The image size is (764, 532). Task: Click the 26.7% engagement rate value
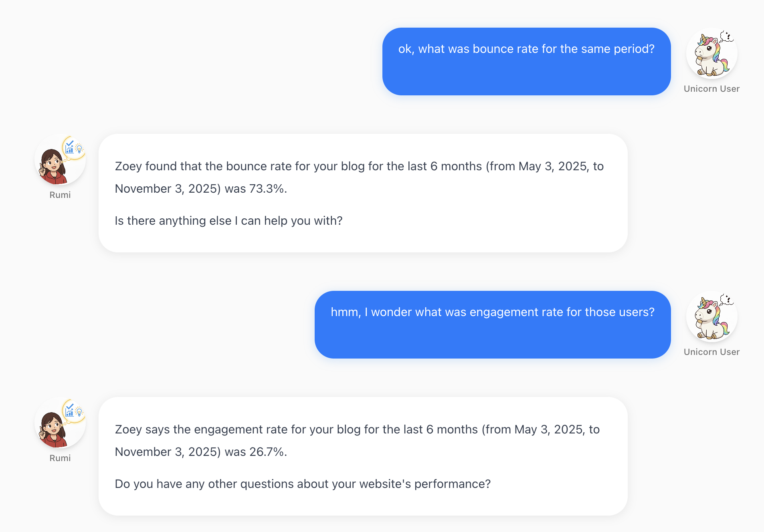[x=267, y=452]
